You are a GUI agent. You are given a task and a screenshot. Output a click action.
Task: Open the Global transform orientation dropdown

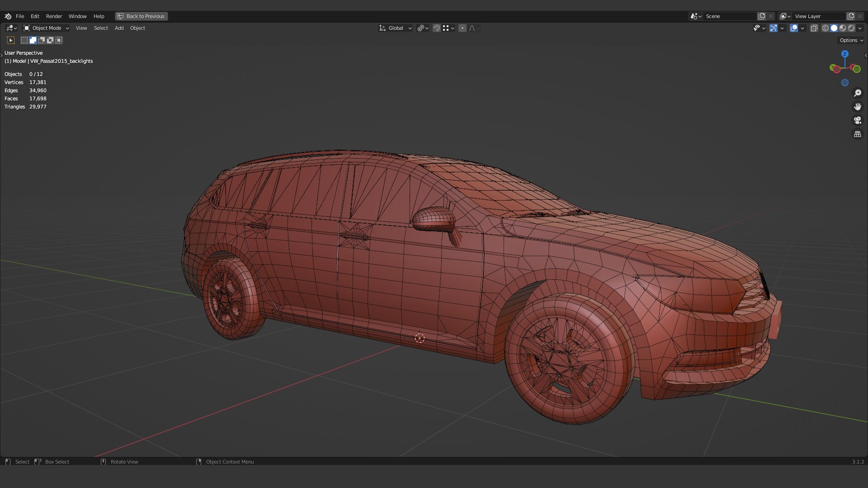point(395,28)
